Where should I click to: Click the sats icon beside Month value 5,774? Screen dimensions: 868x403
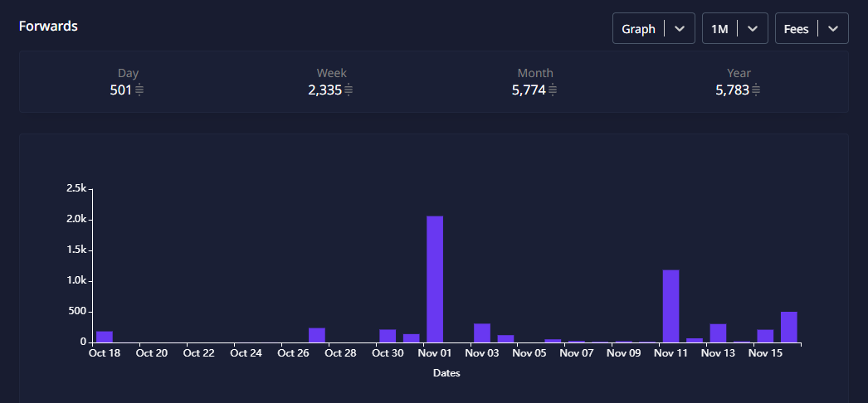pyautogui.click(x=553, y=90)
